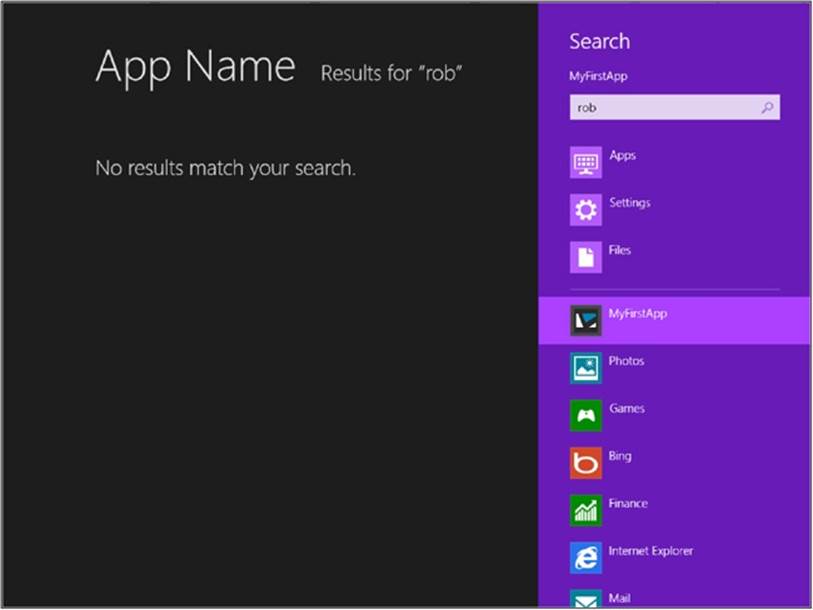Open the Photos app icon
Viewport: 813px width, 610px height.
pos(585,368)
